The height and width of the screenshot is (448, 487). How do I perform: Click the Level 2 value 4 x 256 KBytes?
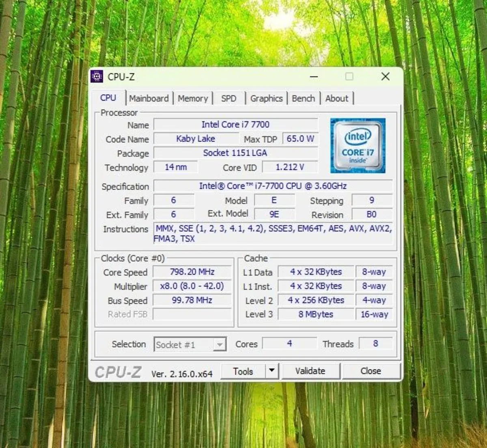[316, 300]
